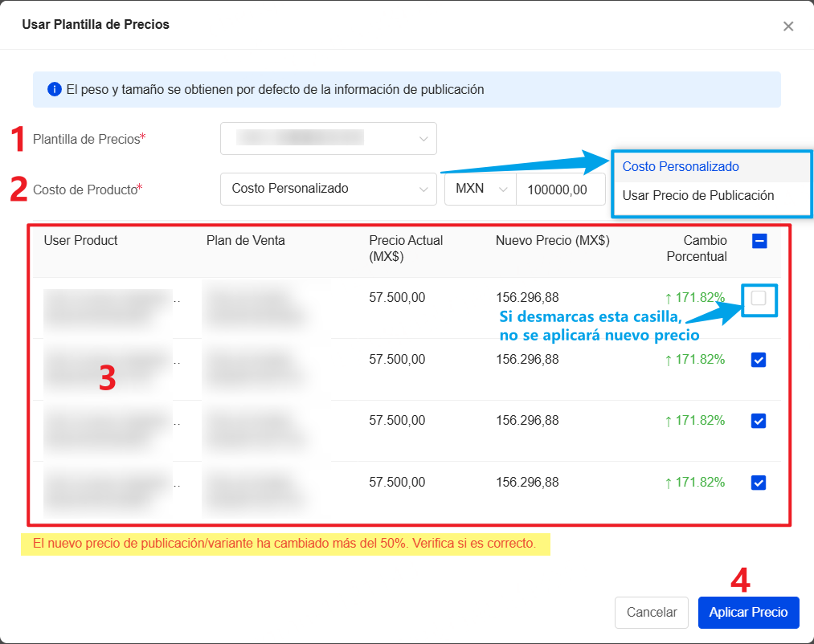Click the fourth row's 57.500,00 price
The width and height of the screenshot is (814, 644).
pos(397,482)
